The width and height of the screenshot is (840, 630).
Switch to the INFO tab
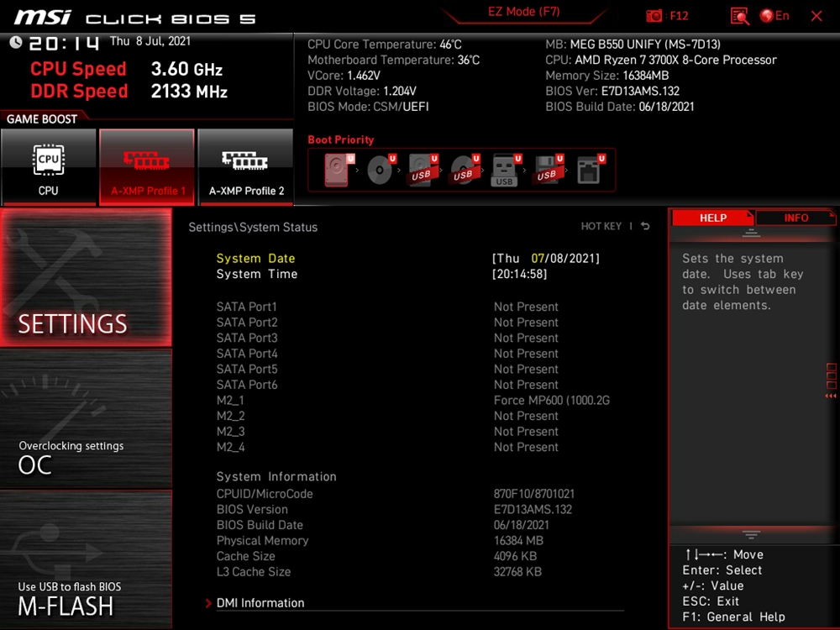795,218
